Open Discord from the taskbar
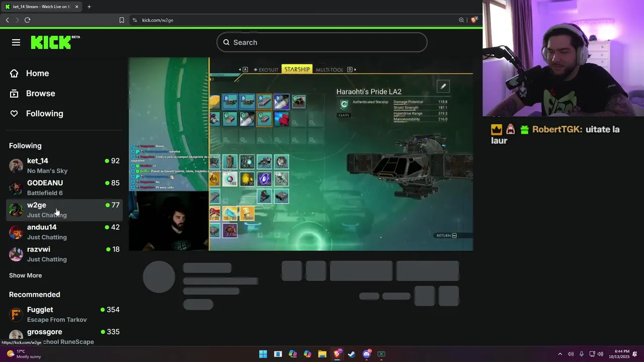 (x=367, y=354)
